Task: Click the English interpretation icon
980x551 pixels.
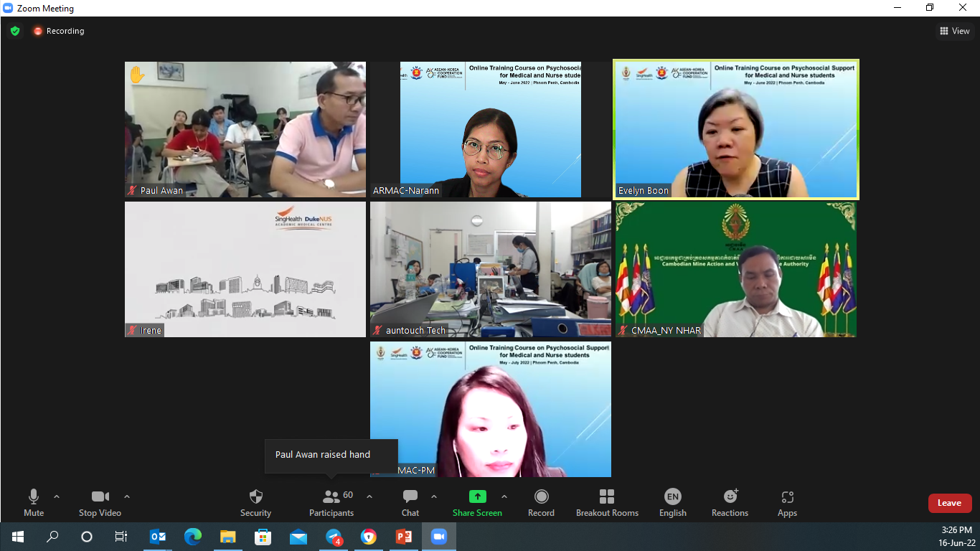Action: tap(672, 502)
